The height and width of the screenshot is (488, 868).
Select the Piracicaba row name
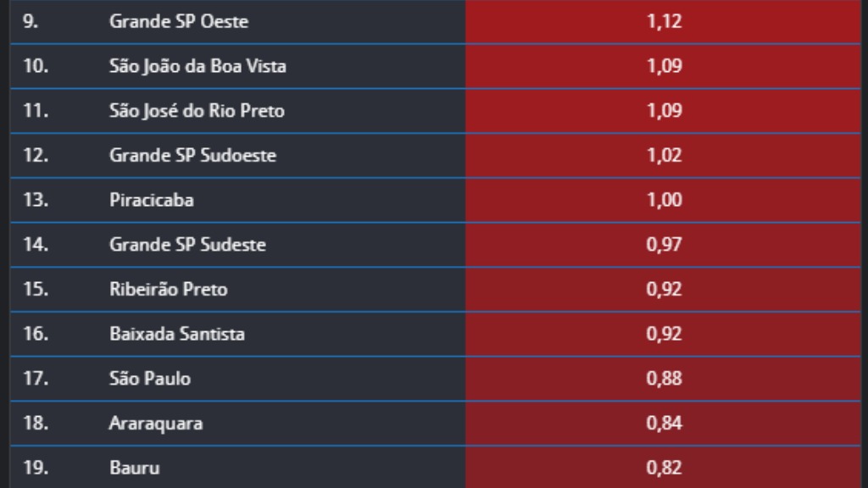(152, 201)
